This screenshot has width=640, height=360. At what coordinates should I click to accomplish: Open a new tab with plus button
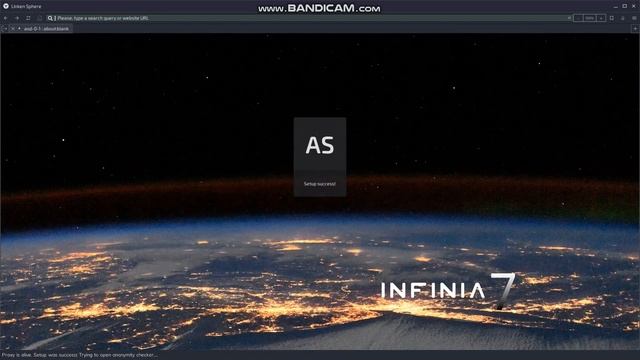(x=635, y=29)
